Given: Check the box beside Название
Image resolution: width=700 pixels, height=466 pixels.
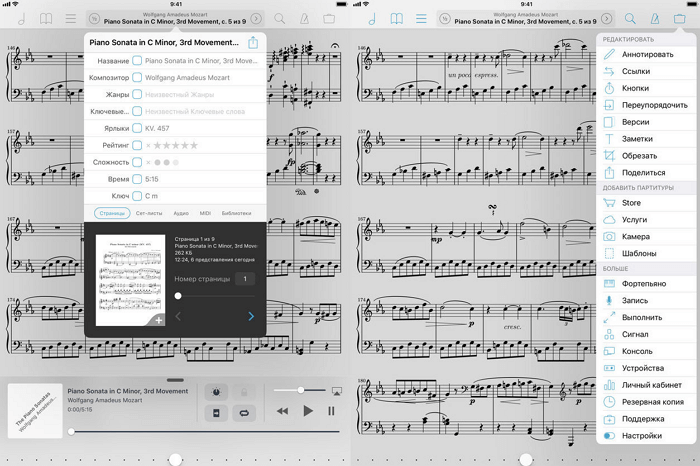Looking at the screenshot, I should [x=137, y=61].
